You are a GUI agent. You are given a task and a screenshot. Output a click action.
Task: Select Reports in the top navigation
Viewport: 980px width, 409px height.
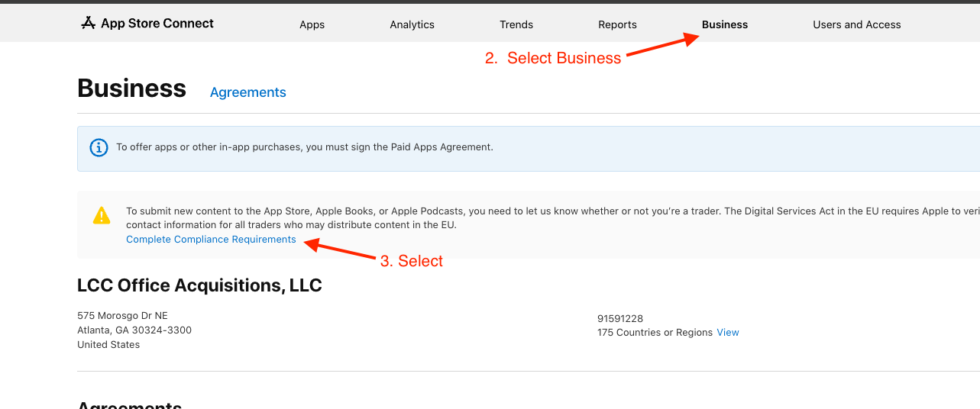[617, 24]
